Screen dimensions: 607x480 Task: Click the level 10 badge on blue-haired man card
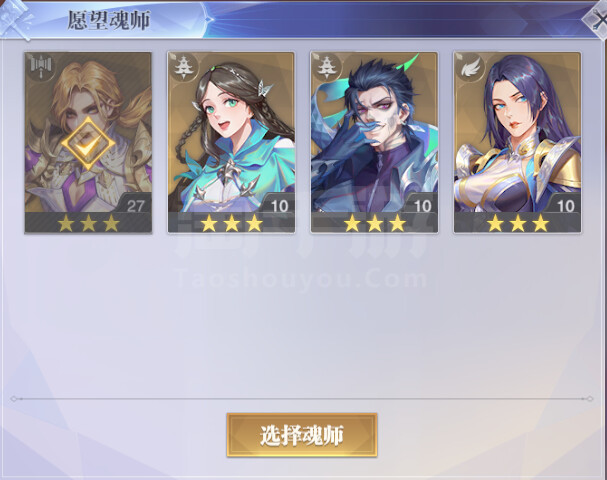coord(422,205)
